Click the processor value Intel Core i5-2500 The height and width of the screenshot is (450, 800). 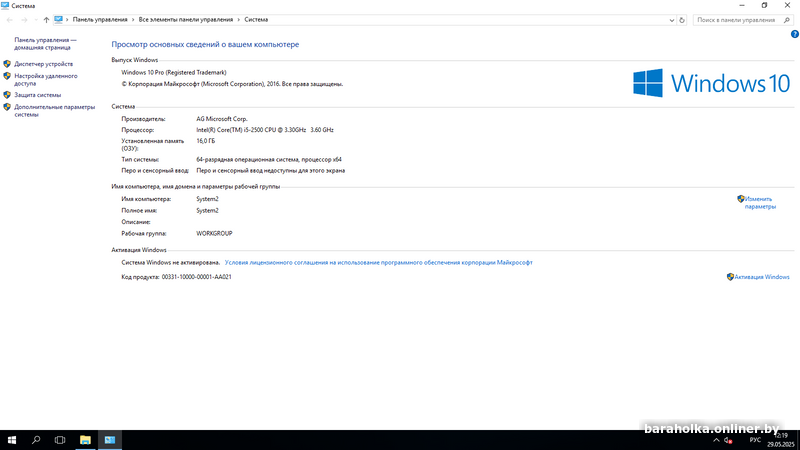click(265, 130)
